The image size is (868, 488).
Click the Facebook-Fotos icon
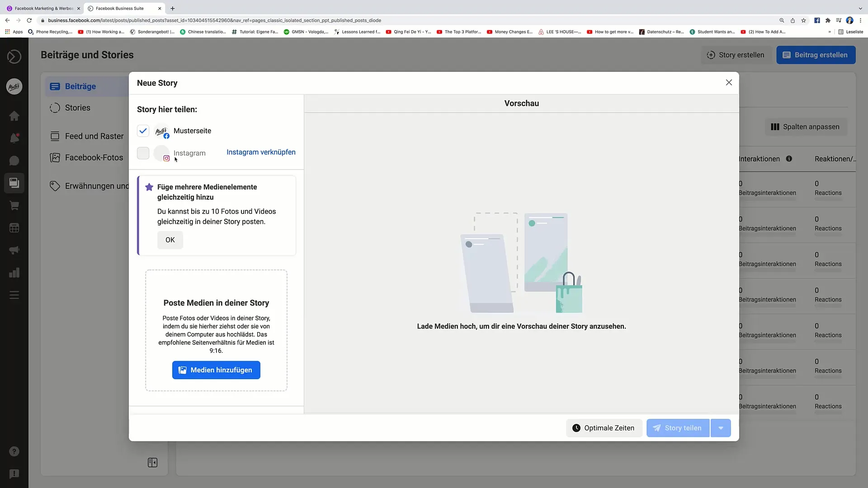(x=55, y=157)
